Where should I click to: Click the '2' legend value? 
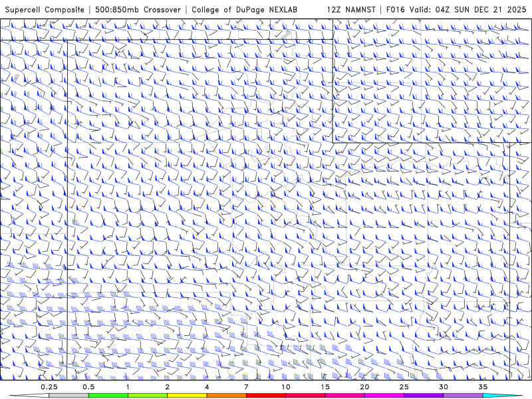coord(168,387)
